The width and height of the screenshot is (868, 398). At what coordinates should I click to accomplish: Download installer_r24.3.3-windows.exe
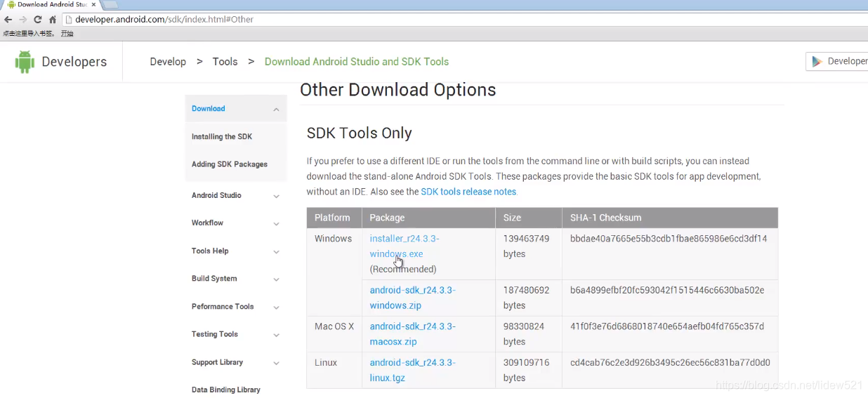pos(405,246)
